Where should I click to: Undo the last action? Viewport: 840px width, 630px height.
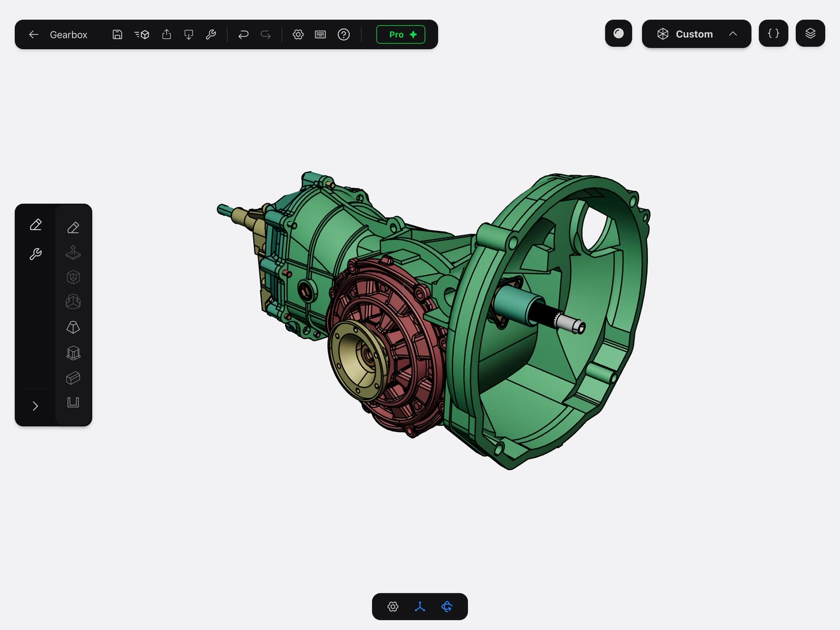(x=243, y=35)
